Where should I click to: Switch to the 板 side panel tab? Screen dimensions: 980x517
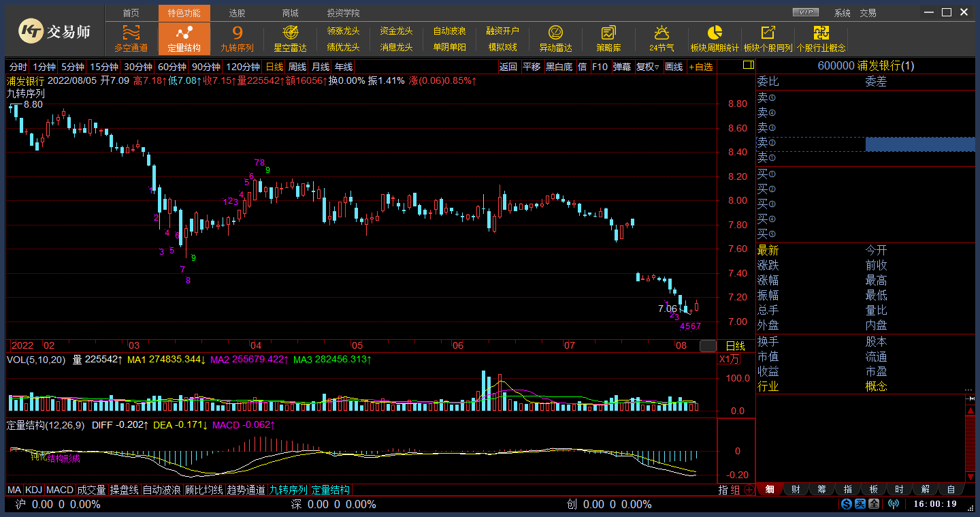[x=873, y=489]
